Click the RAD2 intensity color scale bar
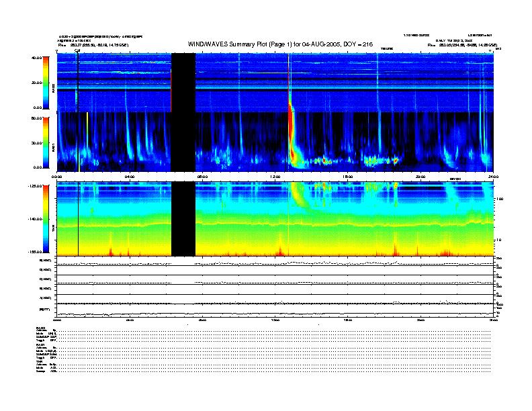This screenshot has height=411, width=532. 46,83
